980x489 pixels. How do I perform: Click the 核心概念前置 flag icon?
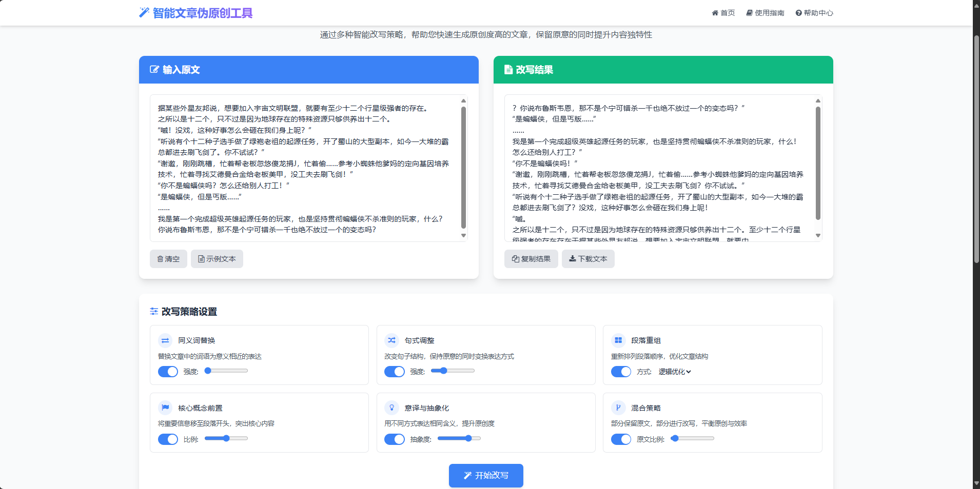(x=165, y=408)
